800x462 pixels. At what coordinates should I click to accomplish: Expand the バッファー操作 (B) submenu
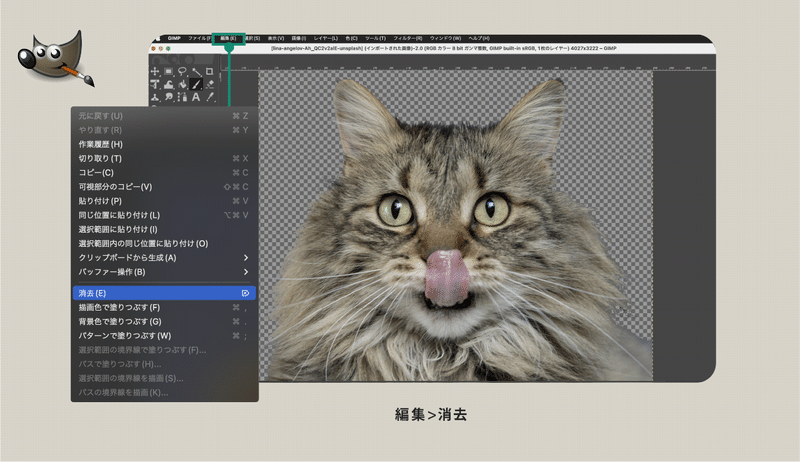tap(164, 272)
